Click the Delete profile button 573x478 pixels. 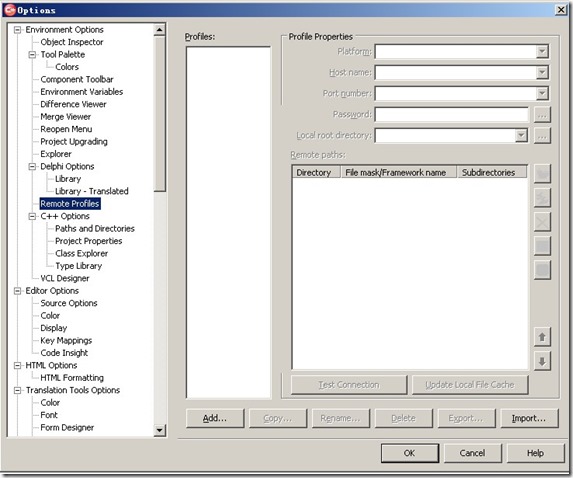(x=403, y=418)
